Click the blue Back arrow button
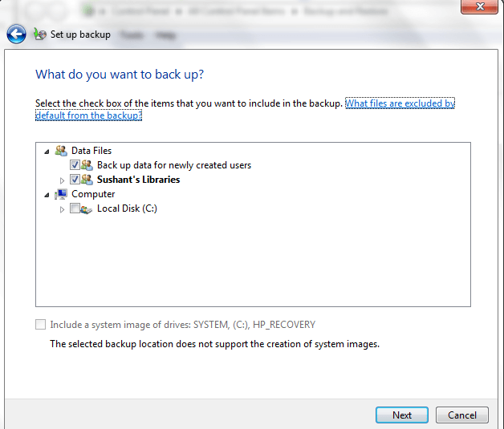The width and height of the screenshot is (504, 429). 16,34
